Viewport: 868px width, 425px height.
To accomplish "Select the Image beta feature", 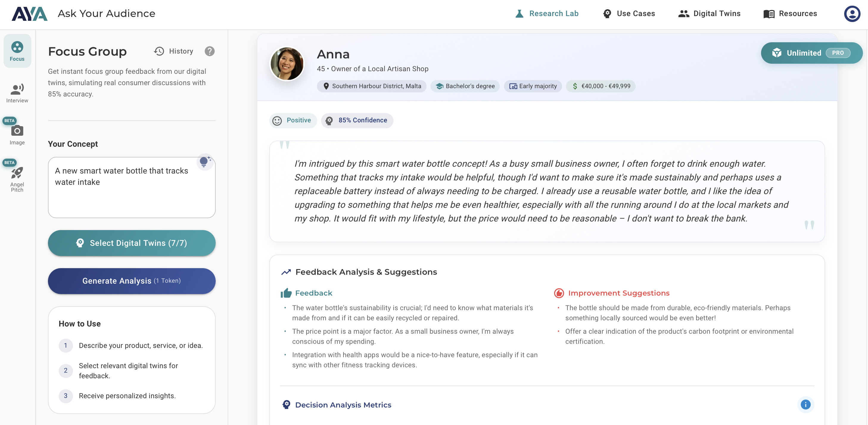I will 17,134.
